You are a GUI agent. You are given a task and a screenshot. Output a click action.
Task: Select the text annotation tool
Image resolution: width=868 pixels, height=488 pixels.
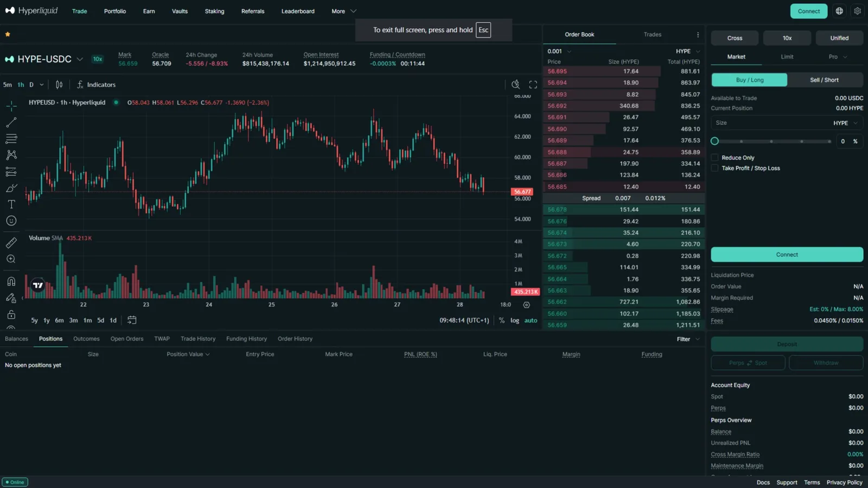tap(11, 204)
